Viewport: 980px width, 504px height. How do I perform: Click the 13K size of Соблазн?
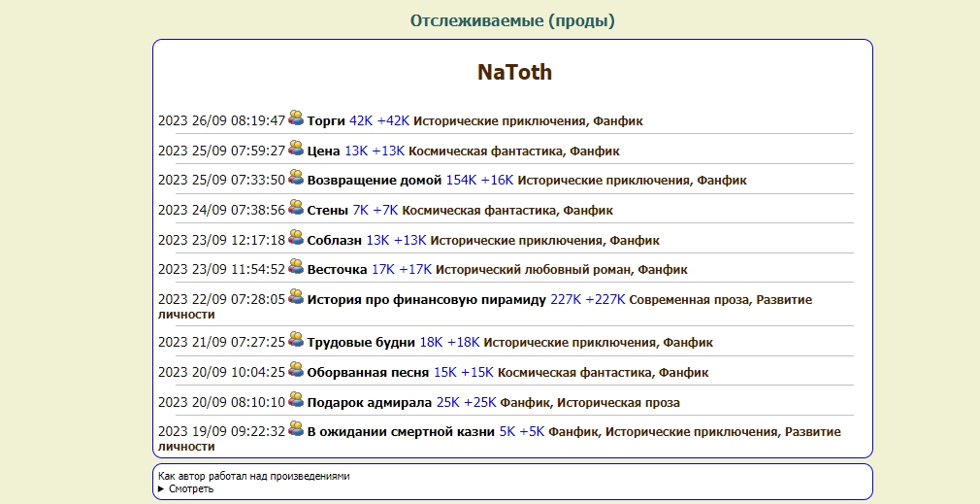coord(377,240)
